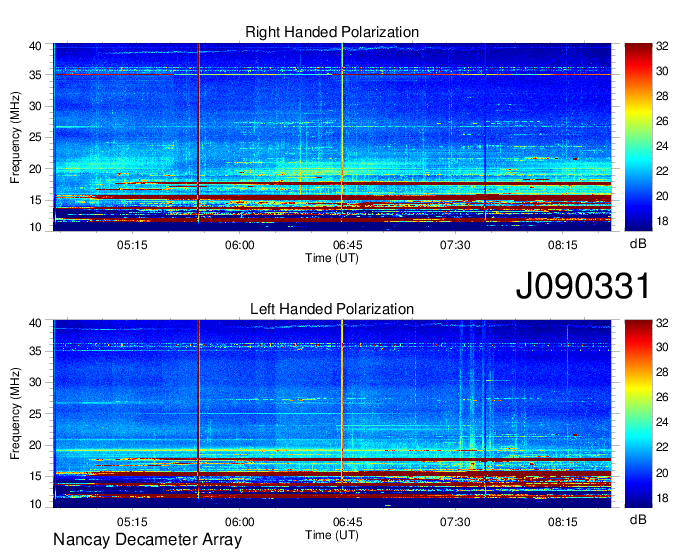This screenshot has width=680, height=552.
Task: Click the 06:00 tick under Left Handed plot
Action: [x=240, y=522]
